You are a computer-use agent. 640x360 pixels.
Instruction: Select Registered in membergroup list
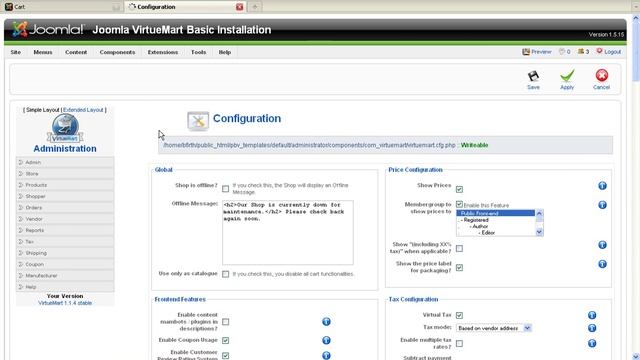coord(496,220)
